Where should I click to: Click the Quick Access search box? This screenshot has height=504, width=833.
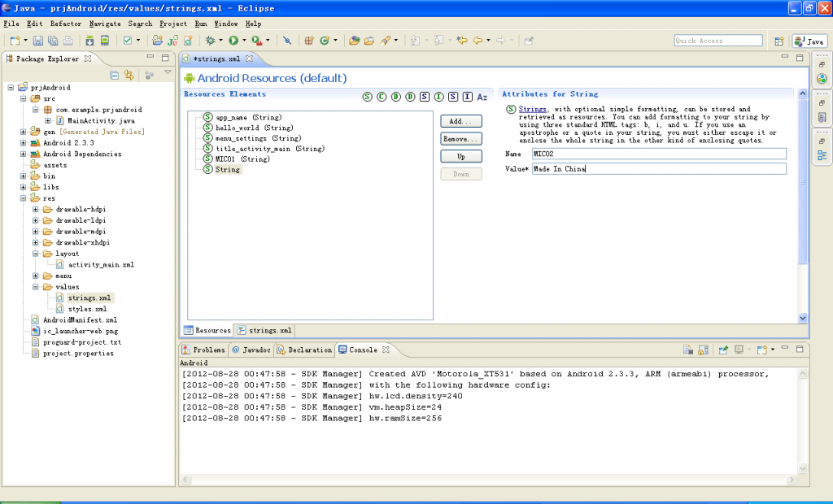(718, 41)
